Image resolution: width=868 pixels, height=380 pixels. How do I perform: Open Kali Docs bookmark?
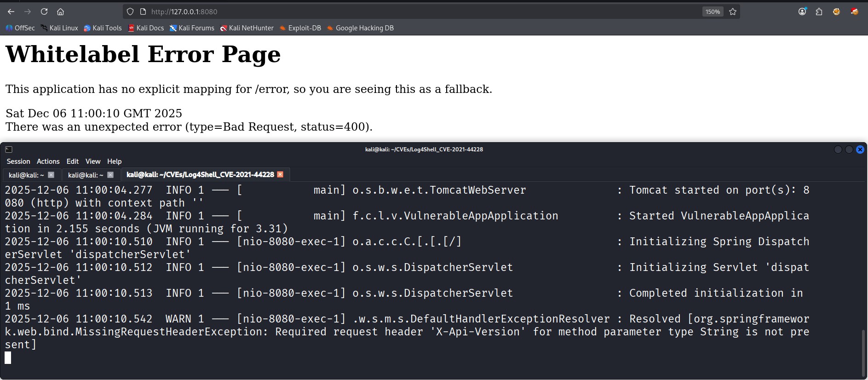(146, 28)
